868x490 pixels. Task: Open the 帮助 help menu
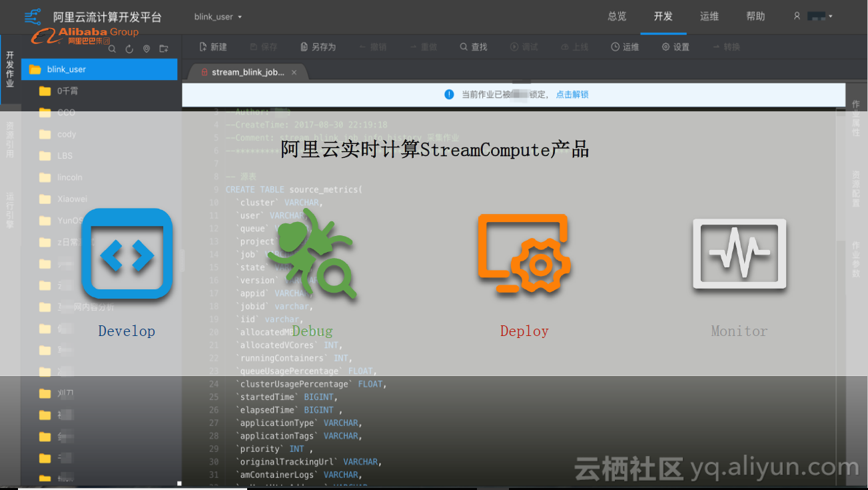[x=755, y=17]
